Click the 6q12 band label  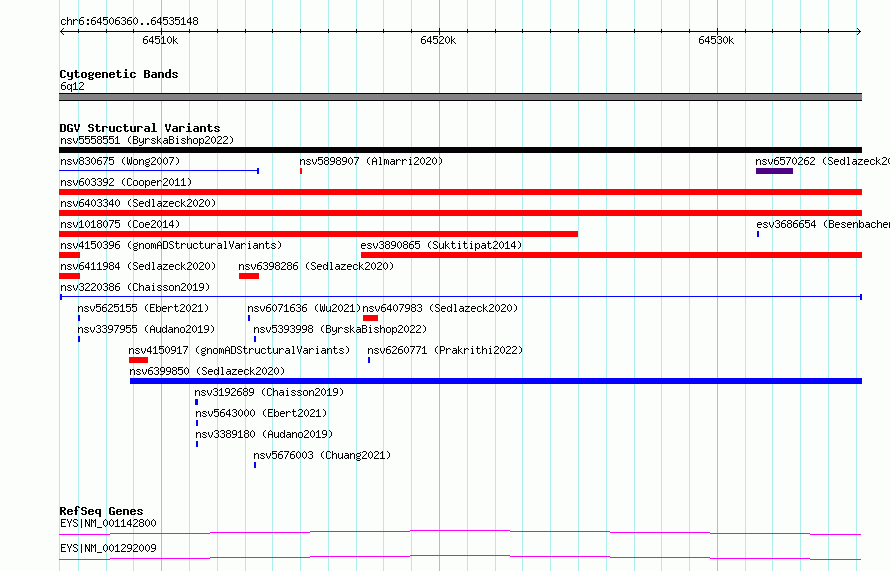point(72,86)
